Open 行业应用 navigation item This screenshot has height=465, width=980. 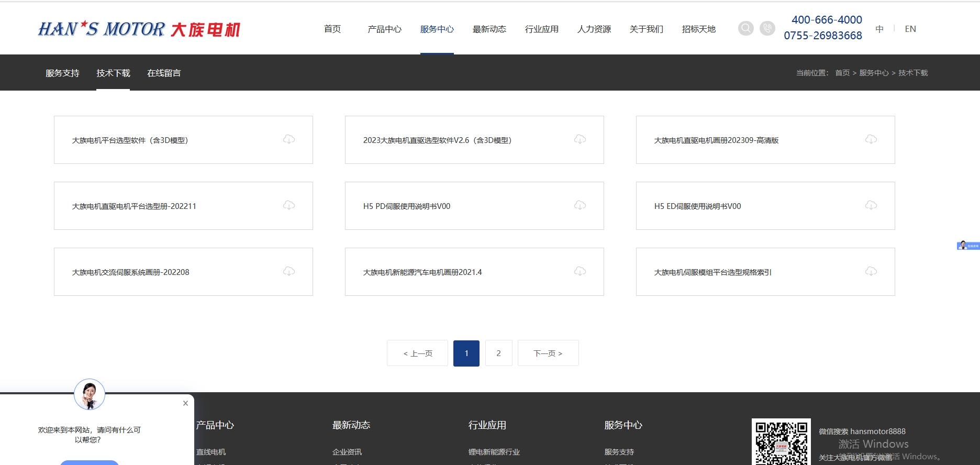coord(542,29)
